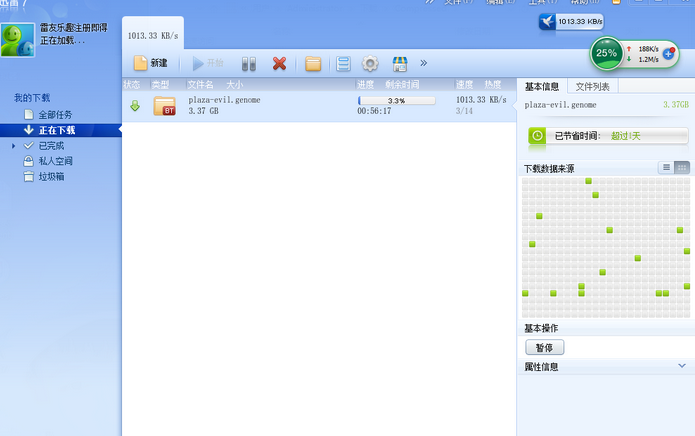Switch data source to list view
695x436 pixels.
point(667,168)
